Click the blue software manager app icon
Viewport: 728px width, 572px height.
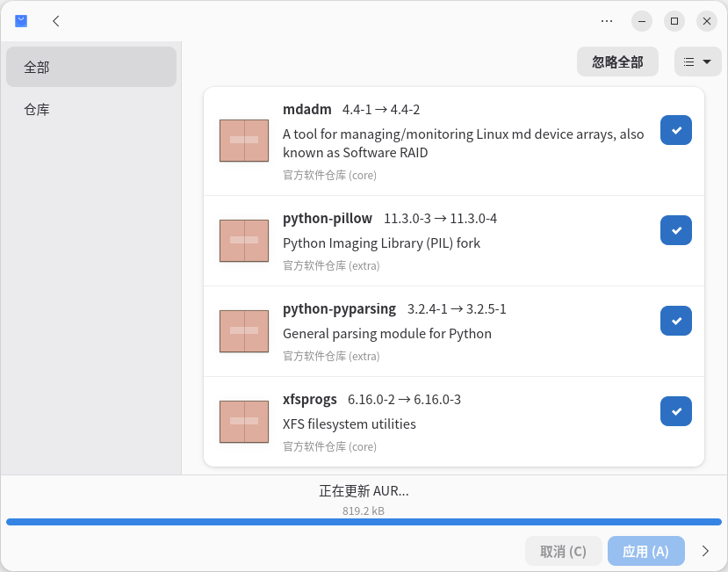21,21
